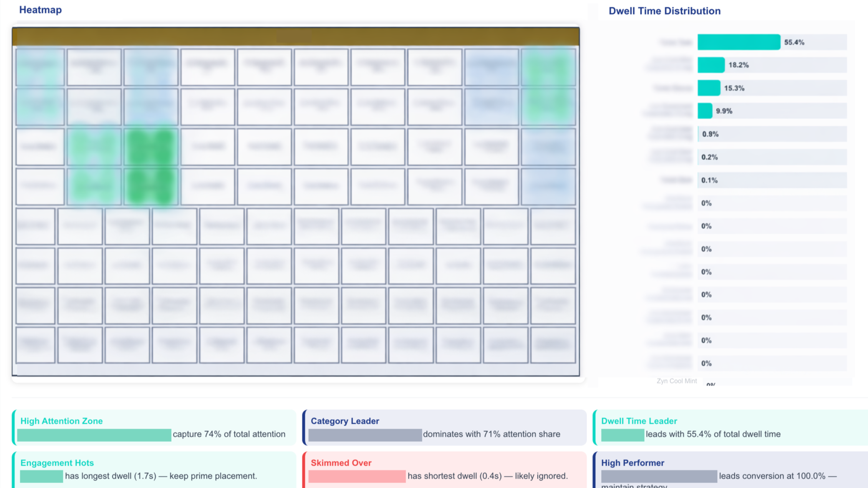The height and width of the screenshot is (488, 868).
Task: Open the Dwell Time Leader insight card
Action: [x=730, y=428]
